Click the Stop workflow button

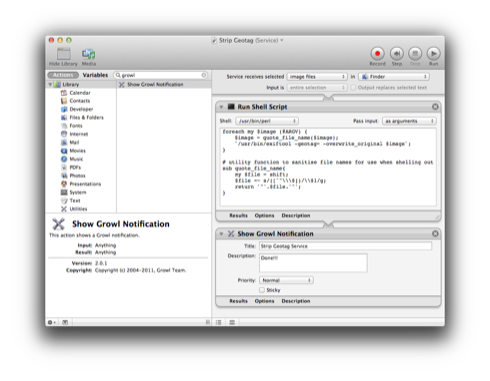coord(415,53)
